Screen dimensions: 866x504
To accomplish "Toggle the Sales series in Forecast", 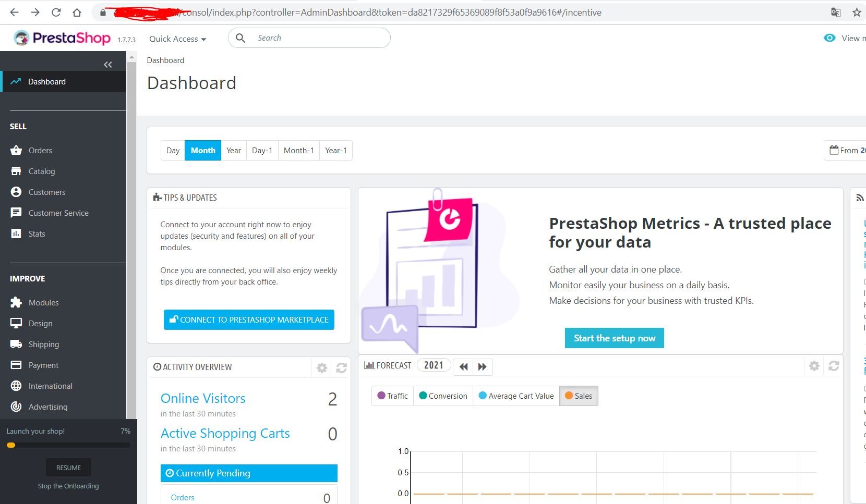I will 579,396.
